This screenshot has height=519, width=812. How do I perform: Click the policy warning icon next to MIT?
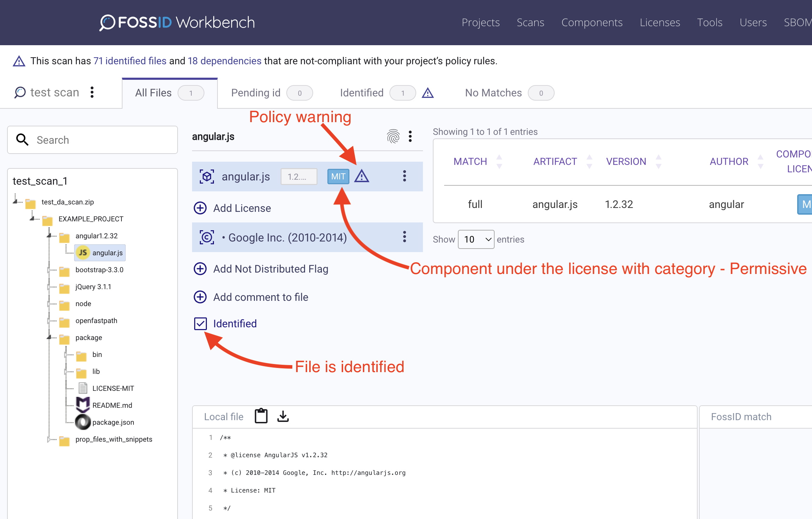[362, 176]
